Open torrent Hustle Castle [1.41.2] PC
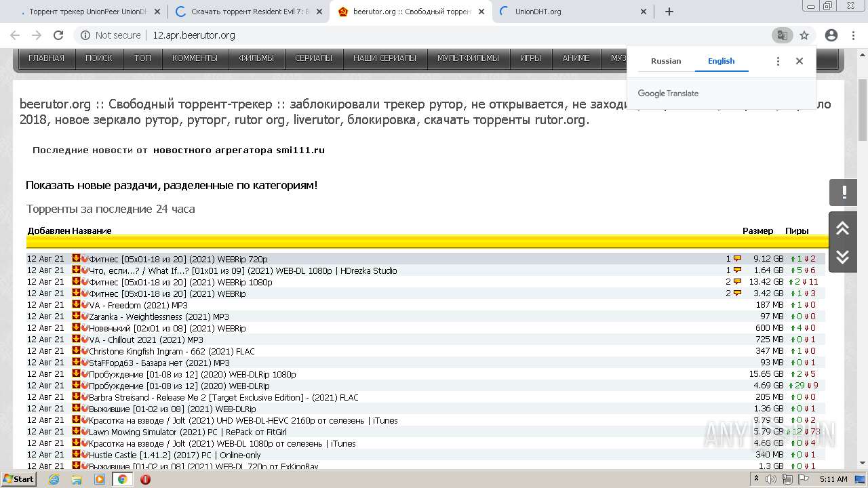This screenshot has height=488, width=868. [x=175, y=455]
